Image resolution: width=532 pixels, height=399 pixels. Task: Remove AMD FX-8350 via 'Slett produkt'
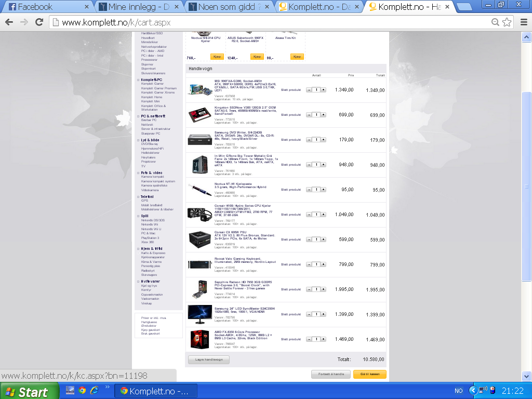(291, 339)
